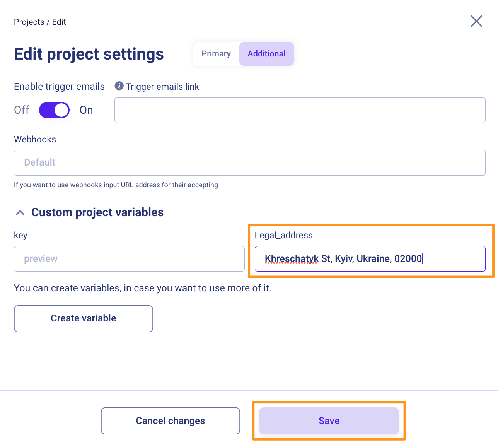Close the Edit project settings dialog

pyautogui.click(x=476, y=21)
